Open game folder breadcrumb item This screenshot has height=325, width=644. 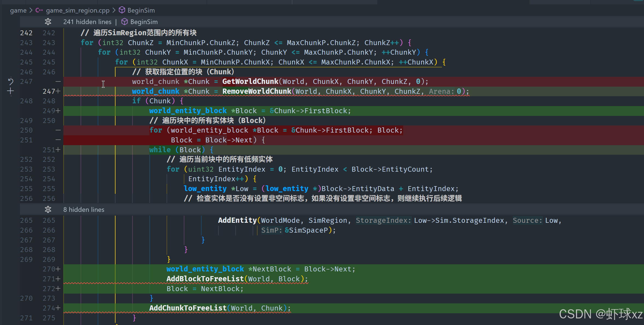point(18,10)
